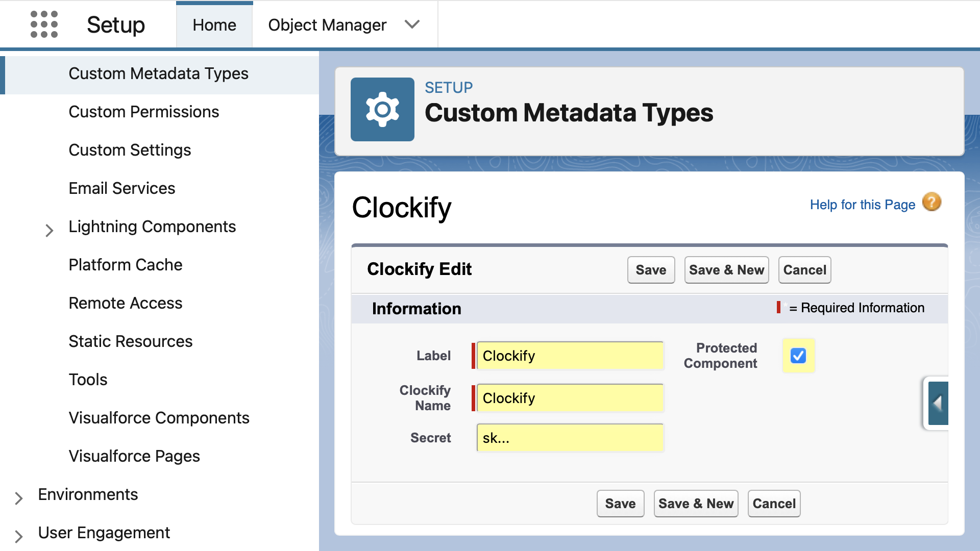Click the top Save button

coord(651,270)
